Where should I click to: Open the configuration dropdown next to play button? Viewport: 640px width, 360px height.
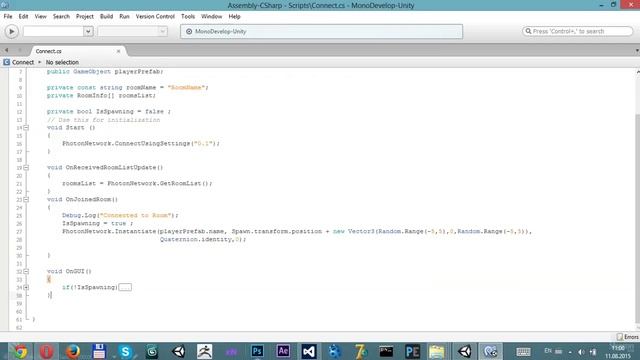pyautogui.click(x=58, y=31)
